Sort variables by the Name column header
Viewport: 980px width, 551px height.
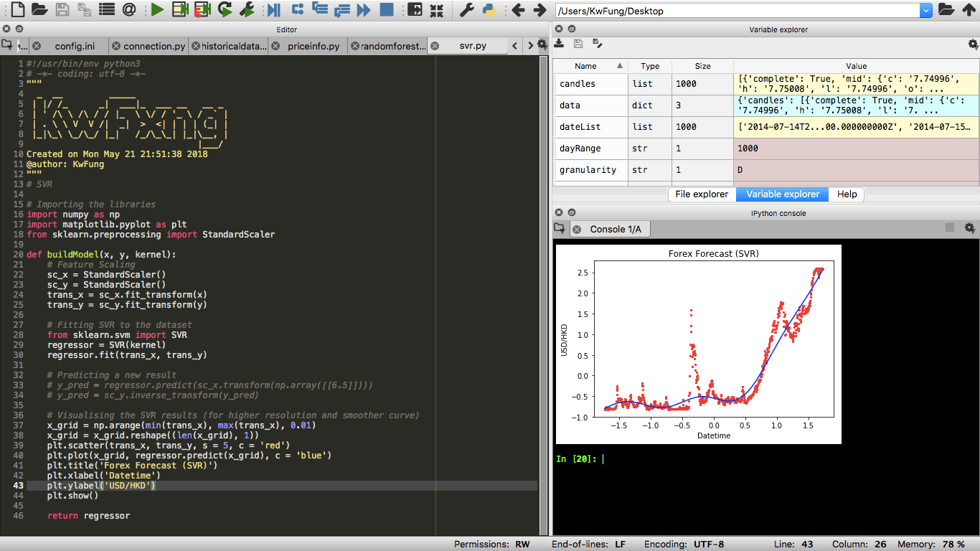pyautogui.click(x=585, y=66)
